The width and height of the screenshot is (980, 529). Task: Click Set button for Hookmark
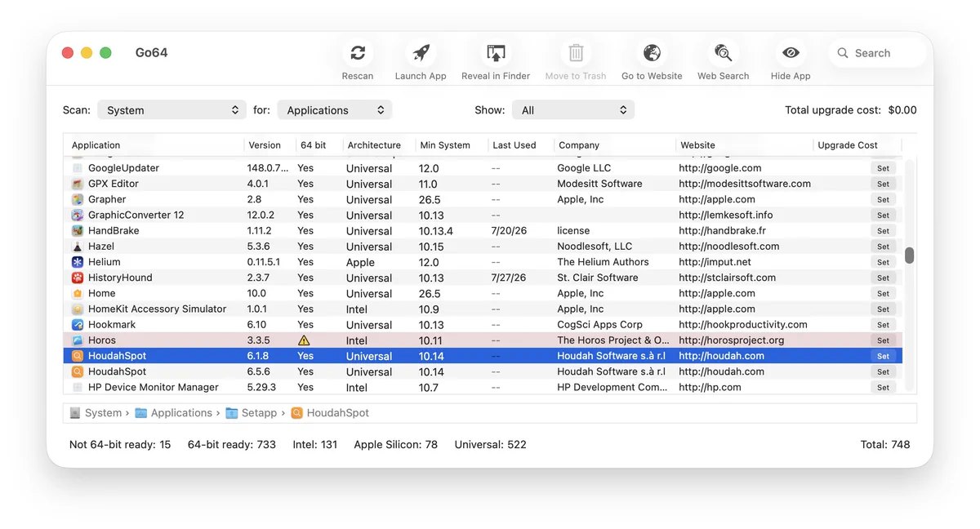(883, 325)
